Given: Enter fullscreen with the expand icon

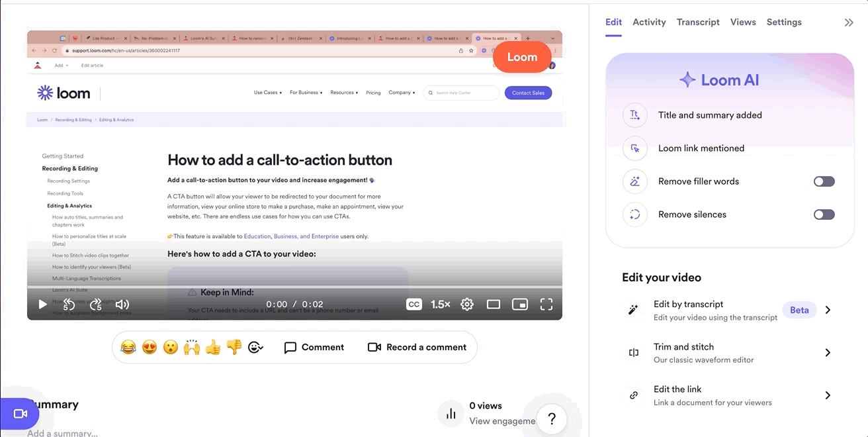Looking at the screenshot, I should coord(546,304).
